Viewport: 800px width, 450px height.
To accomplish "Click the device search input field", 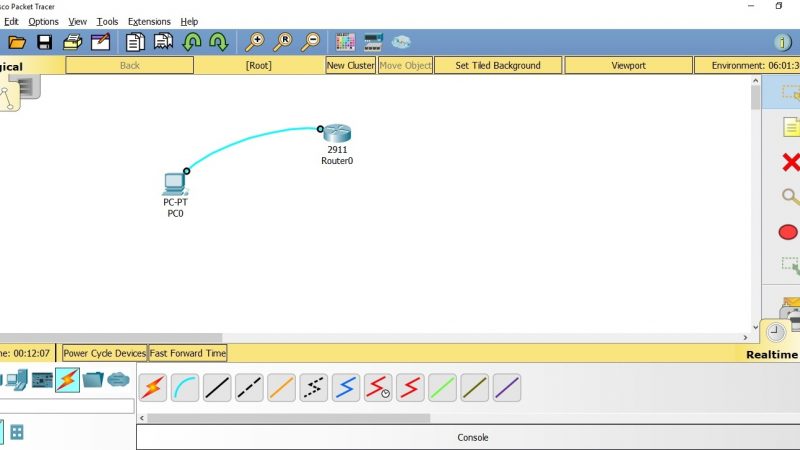I will [67, 406].
